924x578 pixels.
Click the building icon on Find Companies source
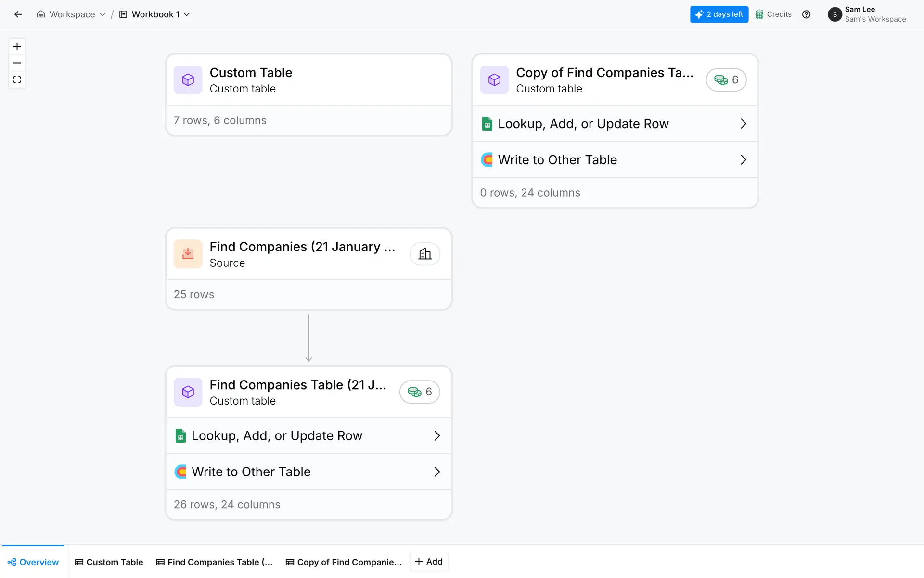[424, 254]
